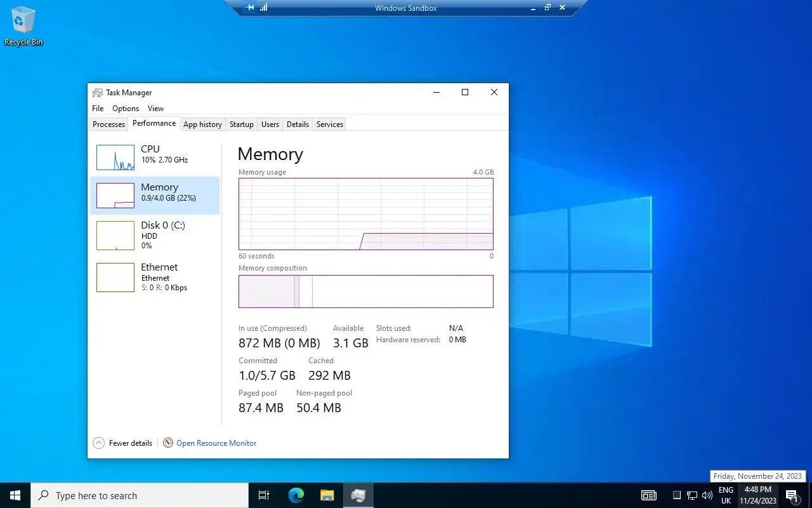Screen dimensions: 812x508
Task: Switch to the Services tab
Action: coord(330,124)
